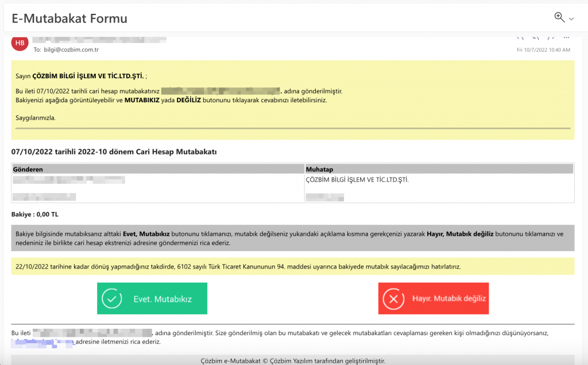The width and height of the screenshot is (588, 365).
Task: Open the more actions ellipsis menu
Action: 566,38
